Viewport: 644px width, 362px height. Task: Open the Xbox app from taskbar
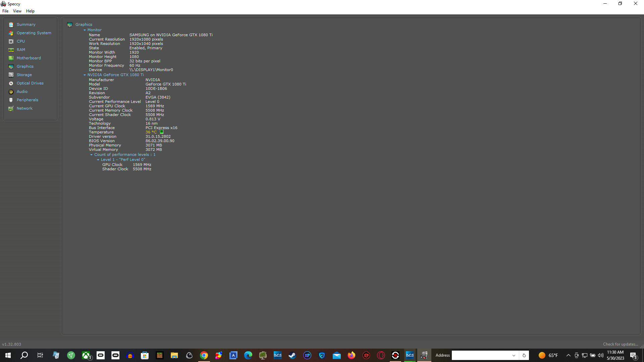pos(86,355)
